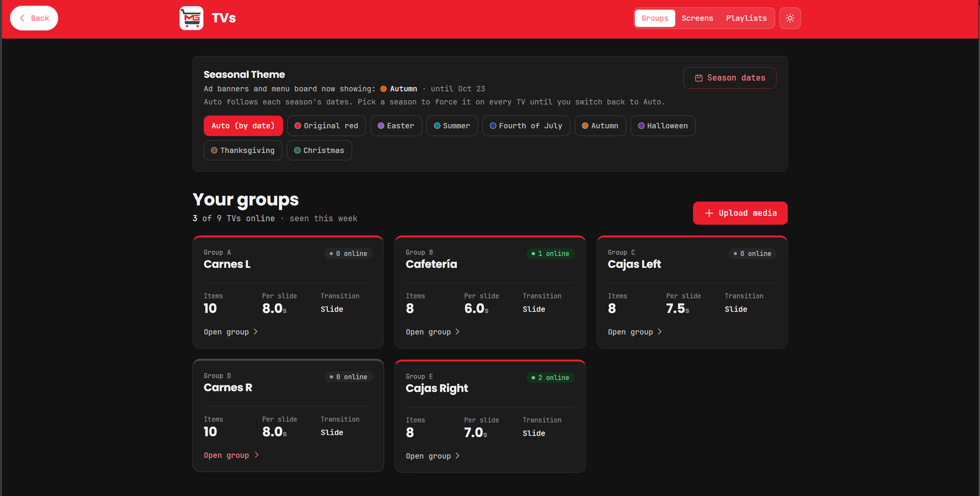Choose the Christmas theme chip
980x496 pixels.
(x=320, y=150)
